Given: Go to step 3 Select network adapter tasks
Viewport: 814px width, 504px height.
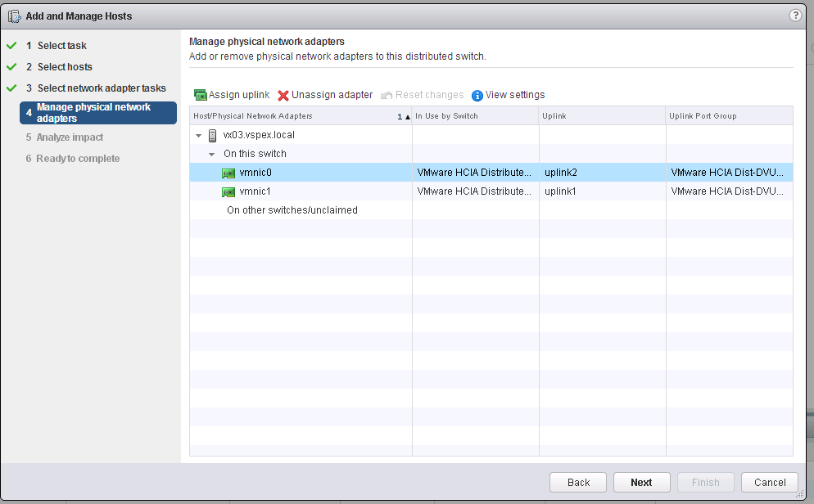Looking at the screenshot, I should (96, 88).
